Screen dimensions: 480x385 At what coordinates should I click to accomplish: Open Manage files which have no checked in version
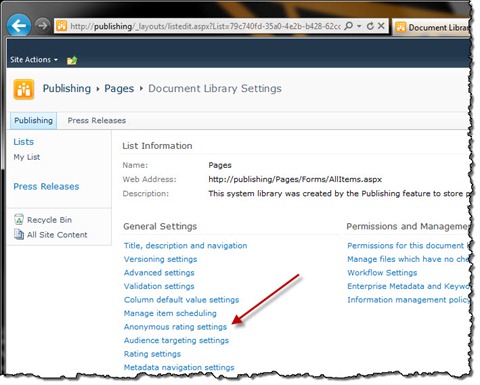point(408,259)
